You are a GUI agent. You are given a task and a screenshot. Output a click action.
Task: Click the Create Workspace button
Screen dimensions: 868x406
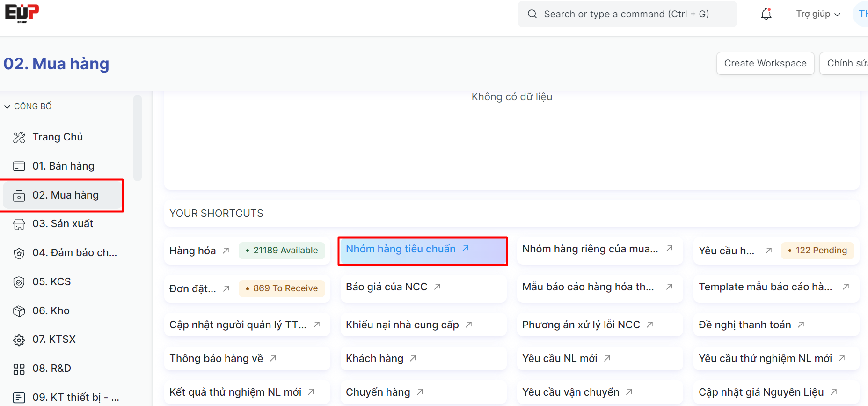(765, 63)
